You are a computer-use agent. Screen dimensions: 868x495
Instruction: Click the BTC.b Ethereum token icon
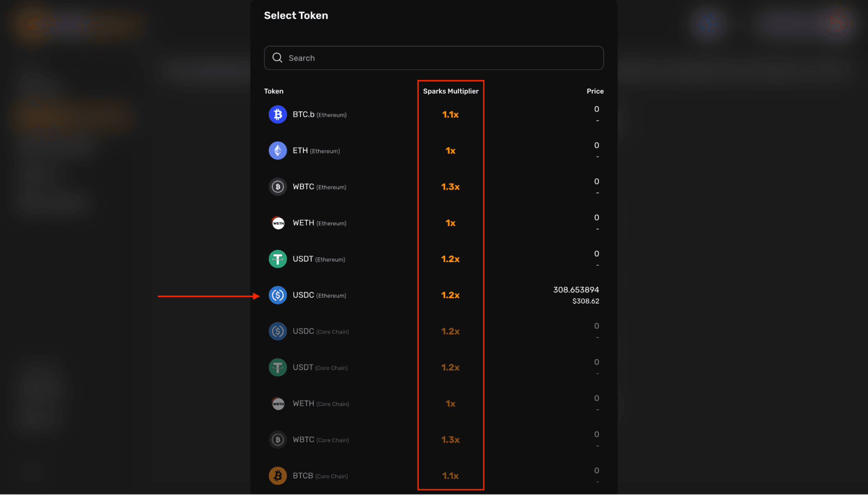pos(277,115)
